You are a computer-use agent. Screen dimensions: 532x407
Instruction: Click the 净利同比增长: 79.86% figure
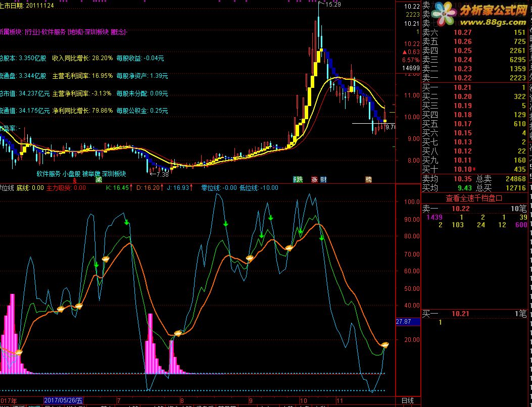tap(82, 111)
